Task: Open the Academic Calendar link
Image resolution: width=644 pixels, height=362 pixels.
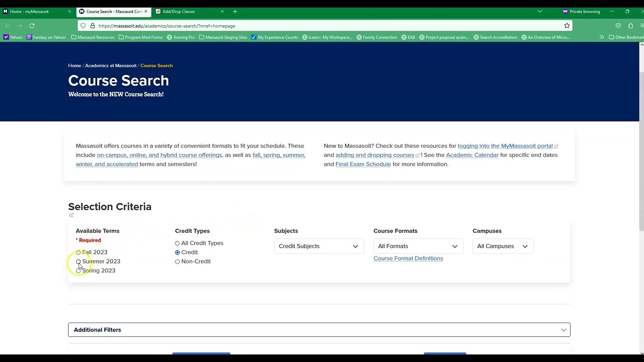Action: (472, 155)
